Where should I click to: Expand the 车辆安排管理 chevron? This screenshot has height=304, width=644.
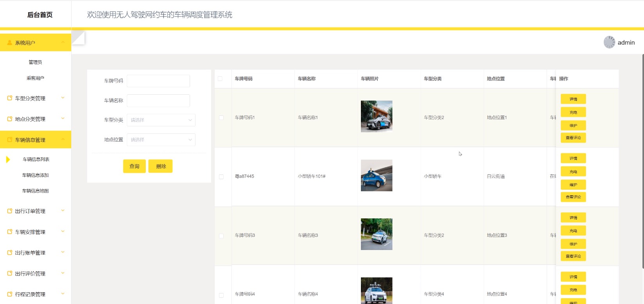pyautogui.click(x=63, y=232)
